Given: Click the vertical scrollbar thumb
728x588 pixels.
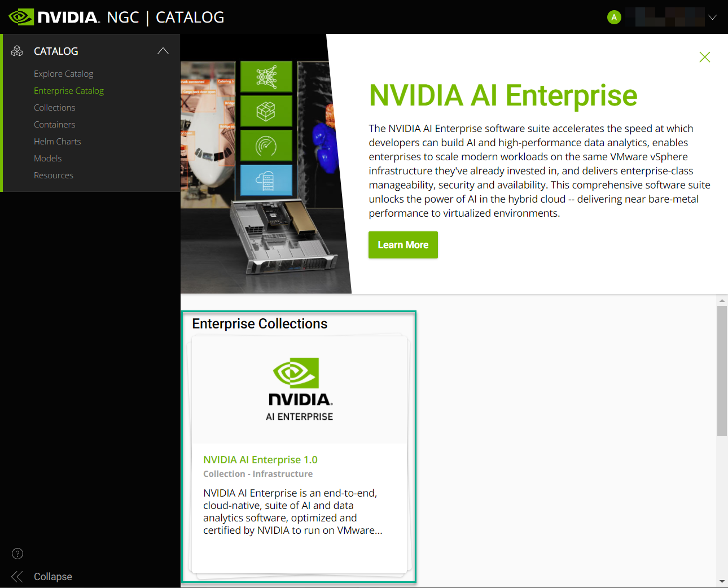Looking at the screenshot, I should click(722, 371).
